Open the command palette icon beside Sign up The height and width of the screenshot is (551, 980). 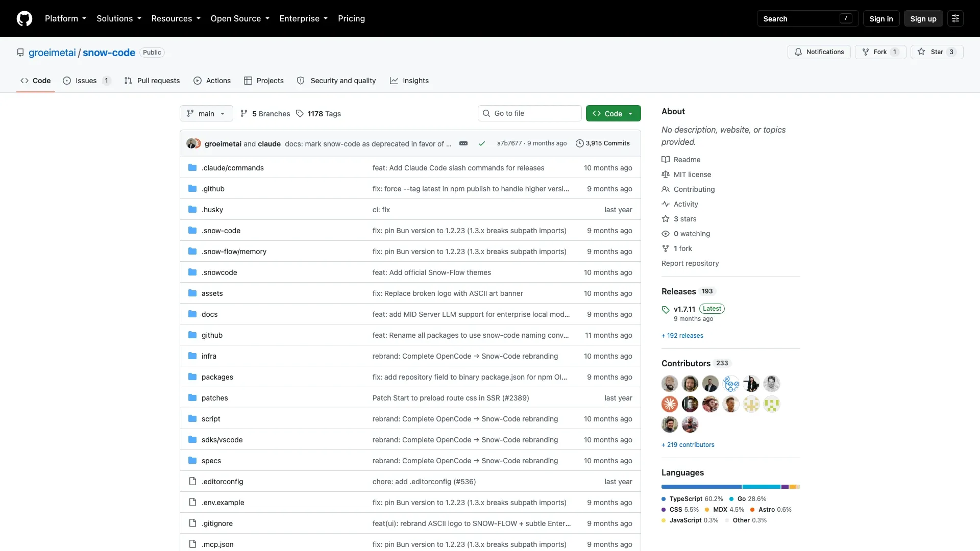(955, 18)
